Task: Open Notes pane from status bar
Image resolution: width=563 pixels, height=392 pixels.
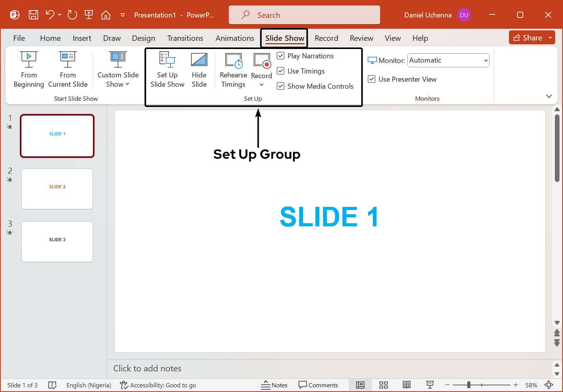Action: 274,385
